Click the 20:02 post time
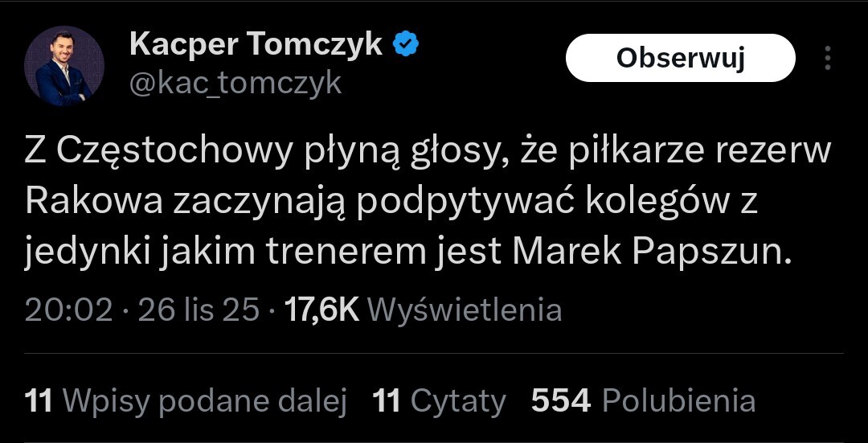This screenshot has width=868, height=443. click(x=68, y=310)
